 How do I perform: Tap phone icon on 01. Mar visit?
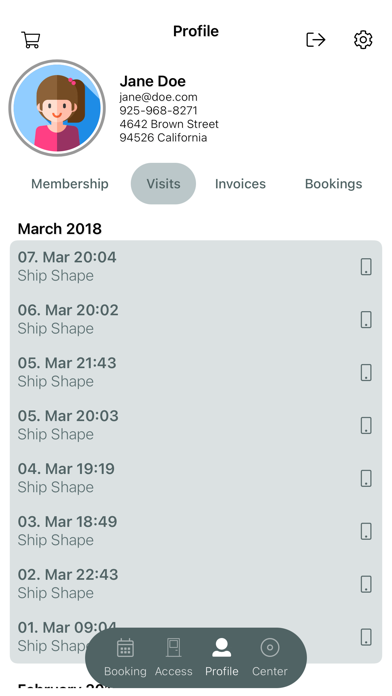click(x=366, y=637)
